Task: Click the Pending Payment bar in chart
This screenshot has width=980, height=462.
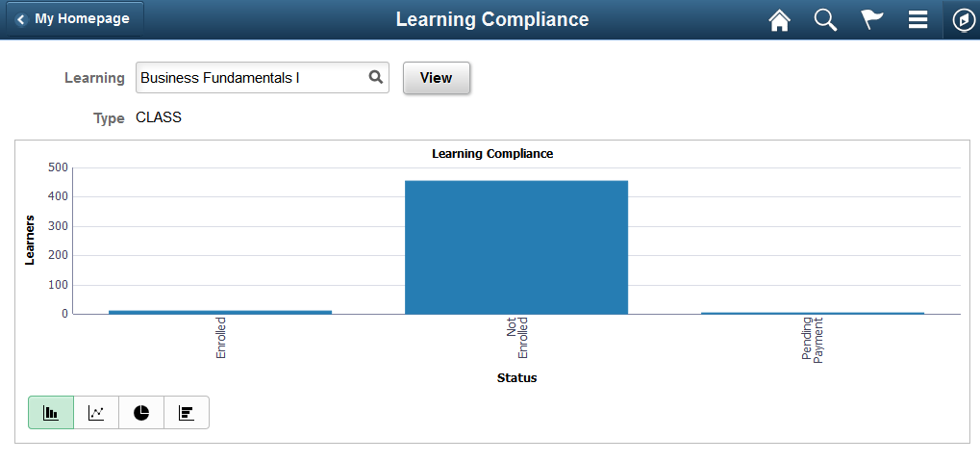Action: click(x=813, y=313)
